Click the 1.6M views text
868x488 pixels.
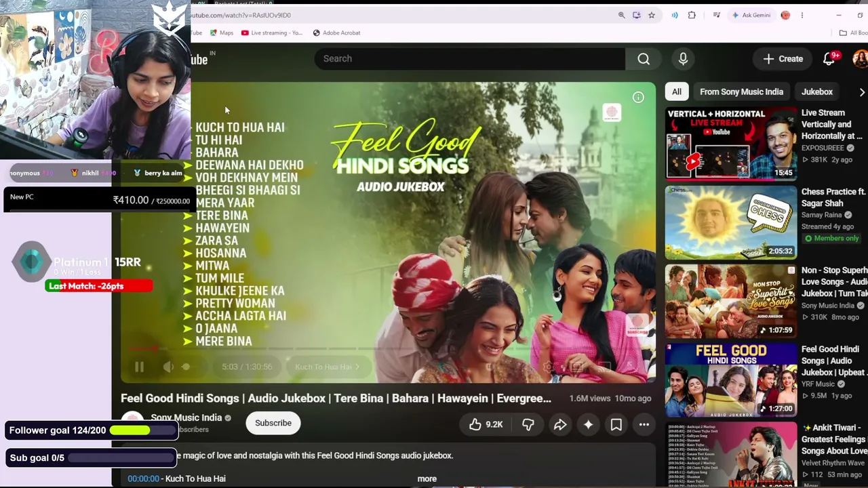[590, 399]
